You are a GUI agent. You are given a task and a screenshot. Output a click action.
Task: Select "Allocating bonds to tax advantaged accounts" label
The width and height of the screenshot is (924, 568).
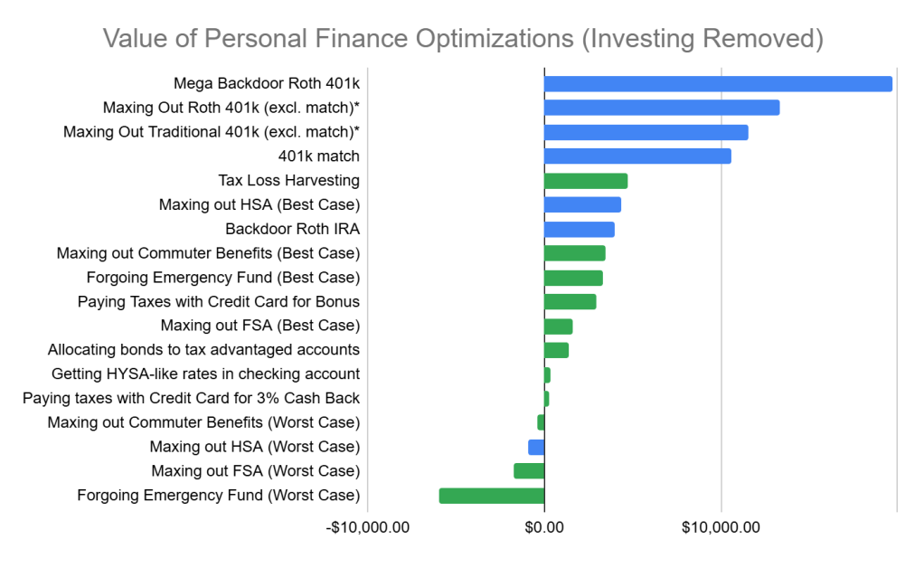coord(203,349)
